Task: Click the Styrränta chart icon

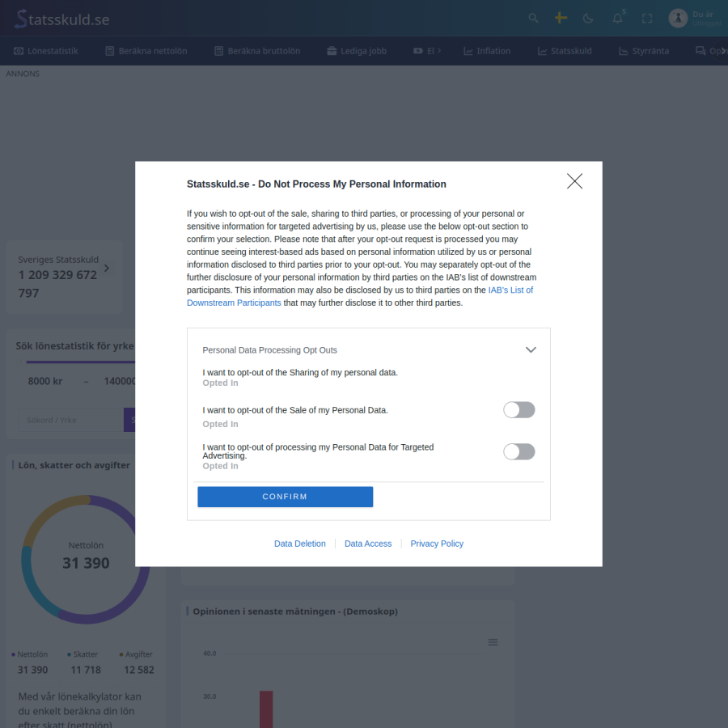Action: [x=624, y=51]
